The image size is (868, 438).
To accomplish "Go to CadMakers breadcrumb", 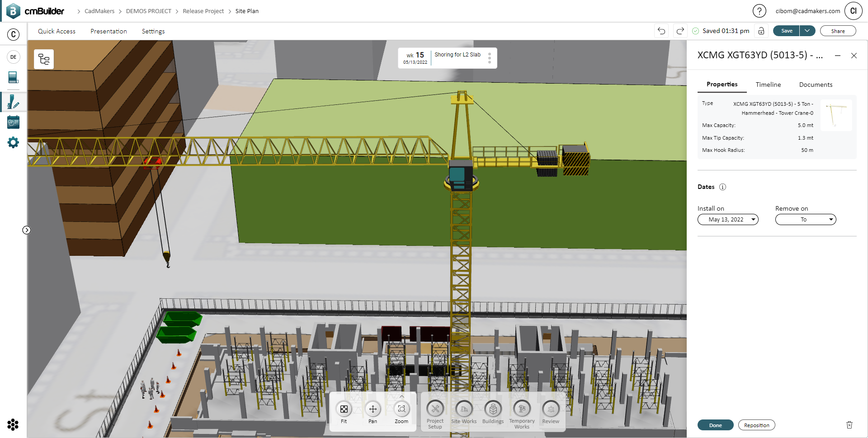I will pyautogui.click(x=99, y=11).
